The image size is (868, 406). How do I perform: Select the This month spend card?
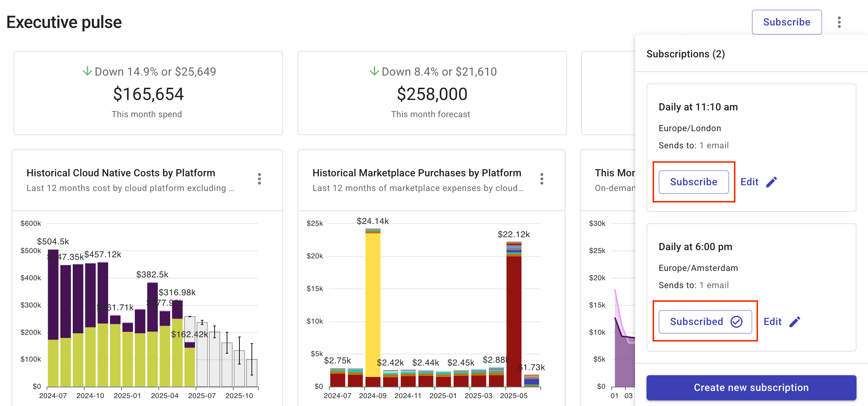click(148, 93)
